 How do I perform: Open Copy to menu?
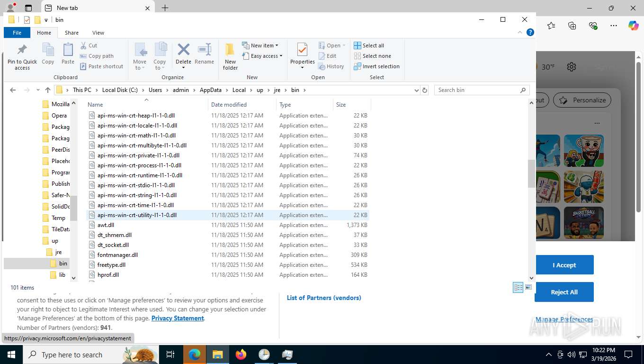pyautogui.click(x=160, y=56)
